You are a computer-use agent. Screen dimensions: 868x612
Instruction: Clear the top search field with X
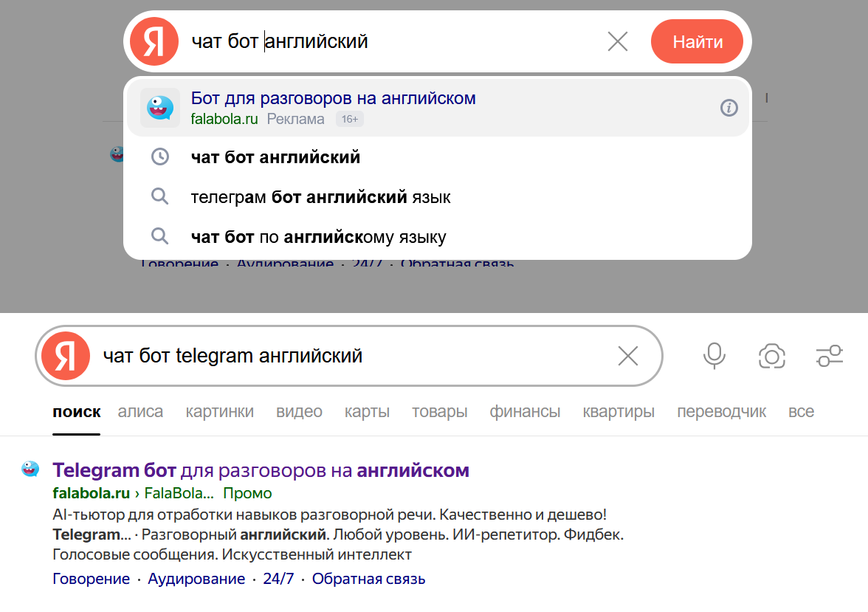(x=617, y=41)
